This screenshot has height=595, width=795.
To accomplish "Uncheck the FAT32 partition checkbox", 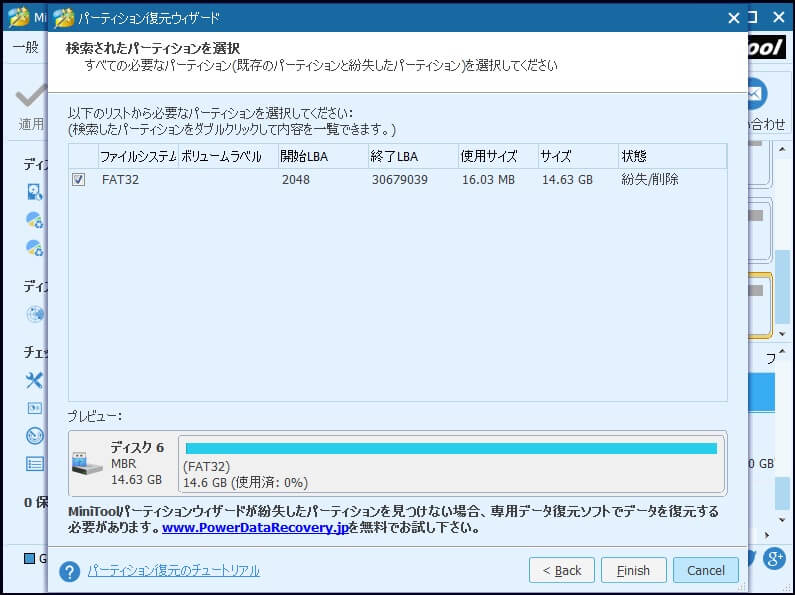I will pyautogui.click(x=79, y=180).
